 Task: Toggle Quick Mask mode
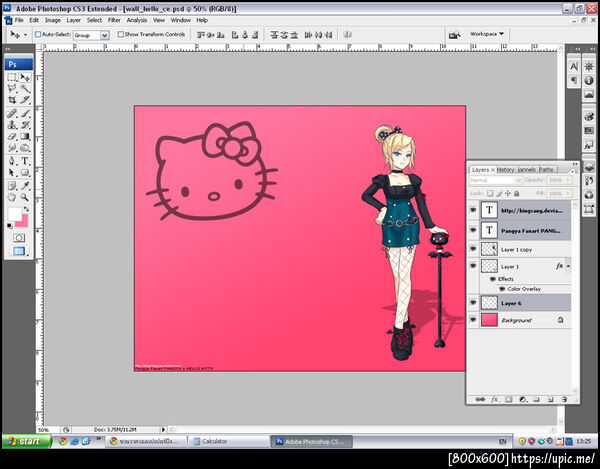(x=19, y=238)
